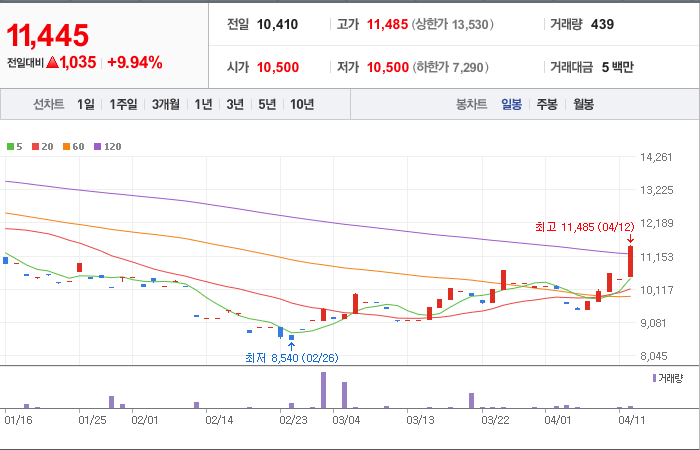Click the +9.94% change rate
Viewport: 700px width, 450px height.
135,63
